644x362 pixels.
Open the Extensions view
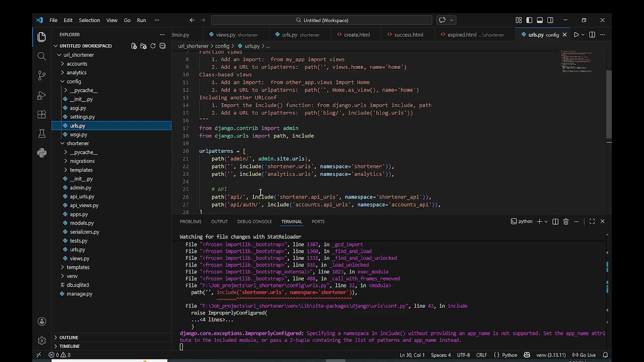pos(42,115)
